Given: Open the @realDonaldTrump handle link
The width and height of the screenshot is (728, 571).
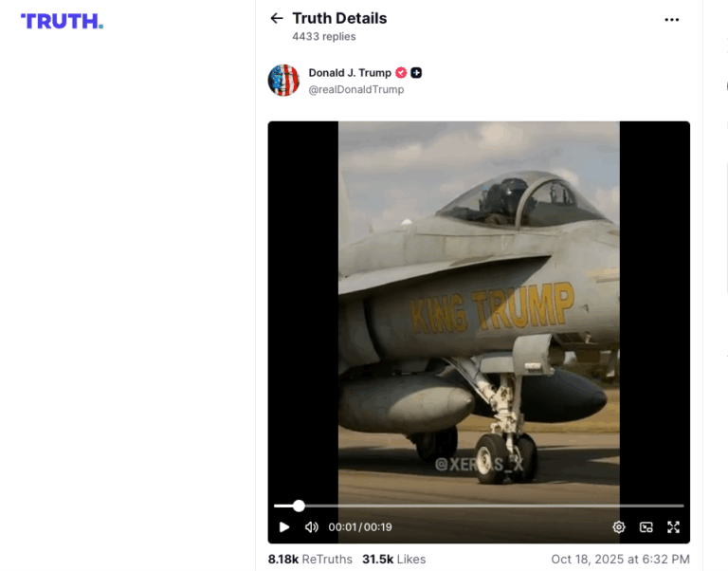Looking at the screenshot, I should click(356, 89).
